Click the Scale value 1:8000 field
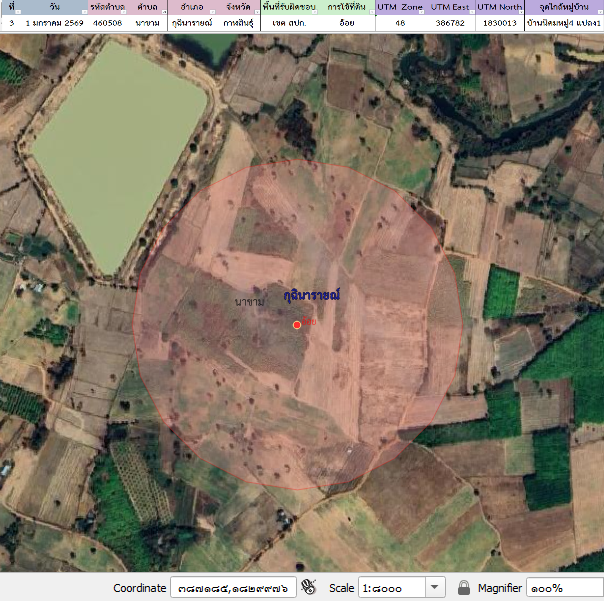The image size is (606, 601). click(x=392, y=588)
